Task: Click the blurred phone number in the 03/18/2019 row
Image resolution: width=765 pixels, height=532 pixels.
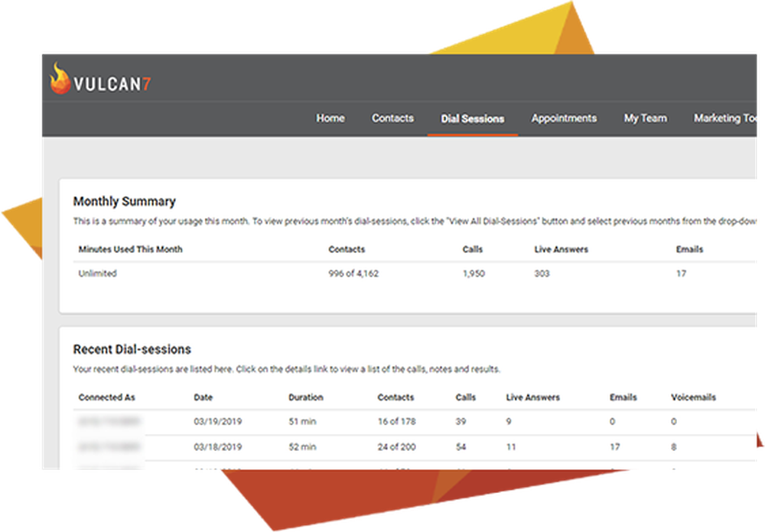Action: point(109,446)
